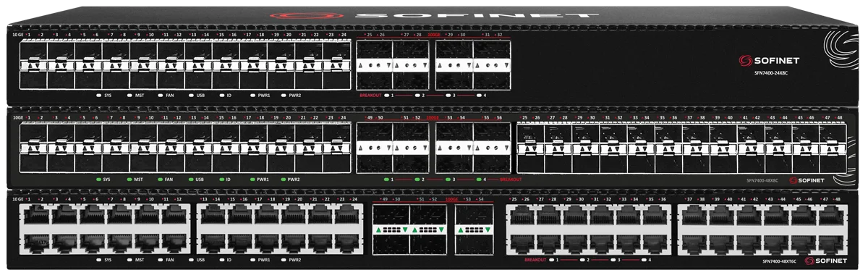Click the green SYS LED on the SFN7400-48X8C switch
This screenshot has height=278, width=868.
(99, 179)
